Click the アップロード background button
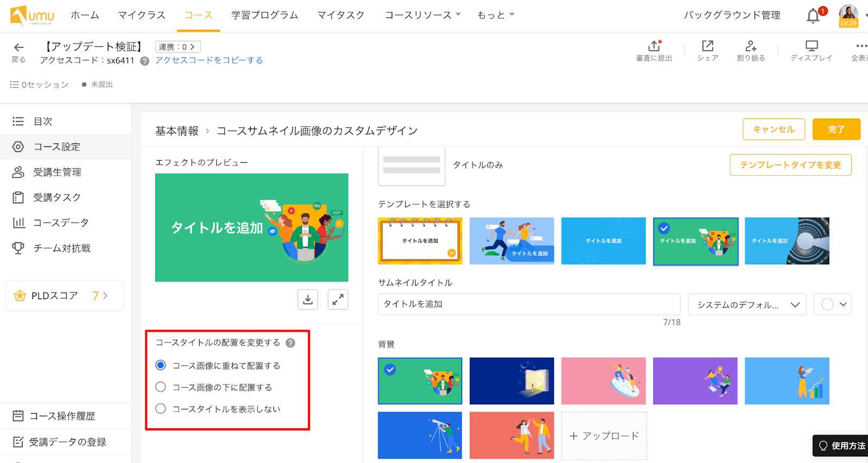Screen dimensions: 868x463 click(604, 436)
